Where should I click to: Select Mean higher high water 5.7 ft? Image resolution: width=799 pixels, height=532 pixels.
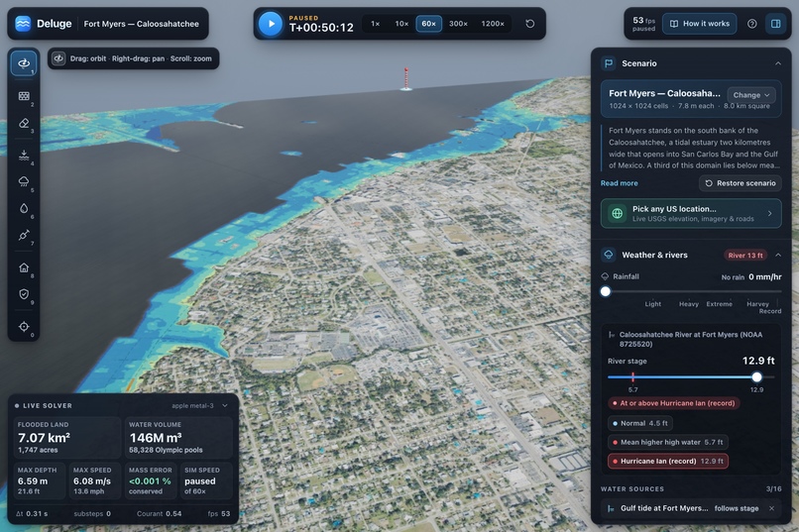(x=667, y=442)
